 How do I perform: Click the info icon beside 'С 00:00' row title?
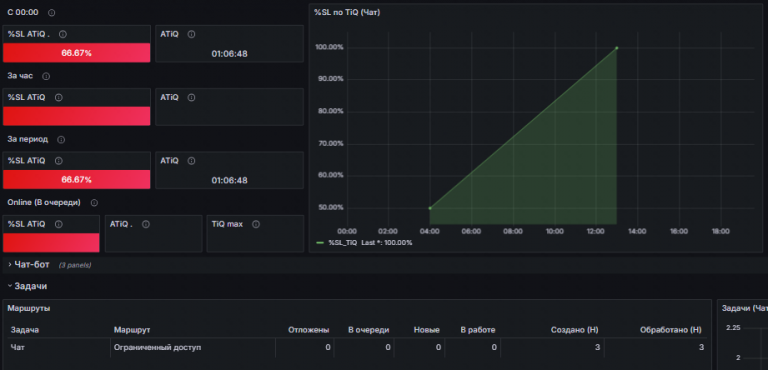coord(51,13)
